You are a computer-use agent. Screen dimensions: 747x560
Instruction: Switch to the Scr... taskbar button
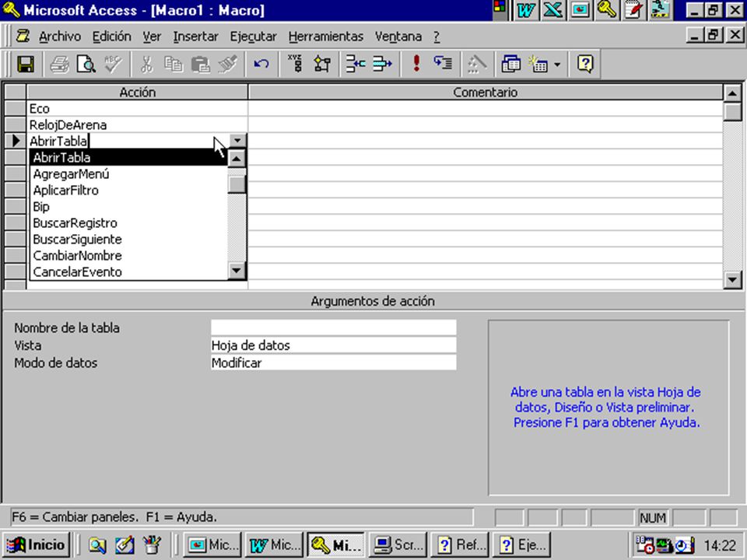click(398, 544)
